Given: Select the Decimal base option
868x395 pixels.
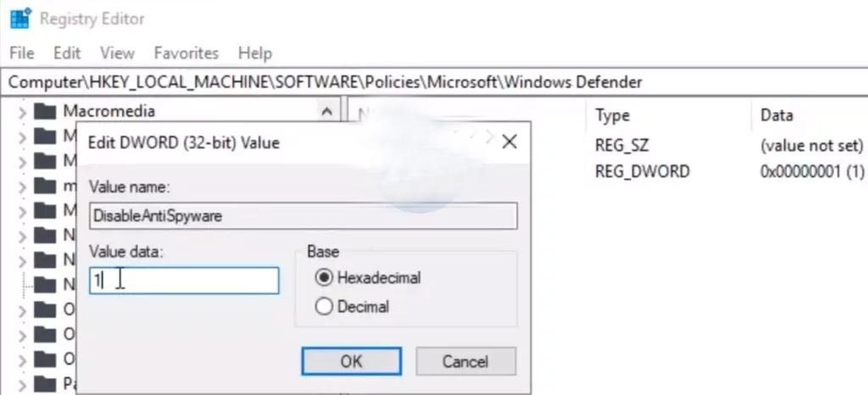Looking at the screenshot, I should (352, 307).
